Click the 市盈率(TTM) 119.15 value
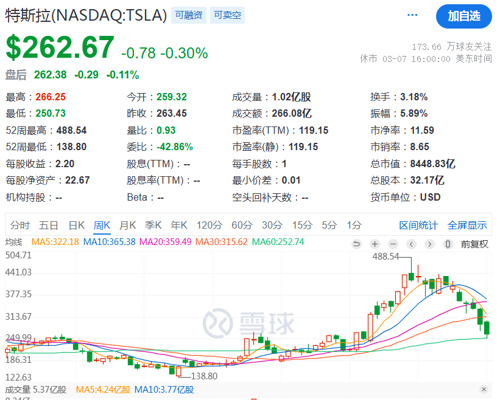 [314, 130]
